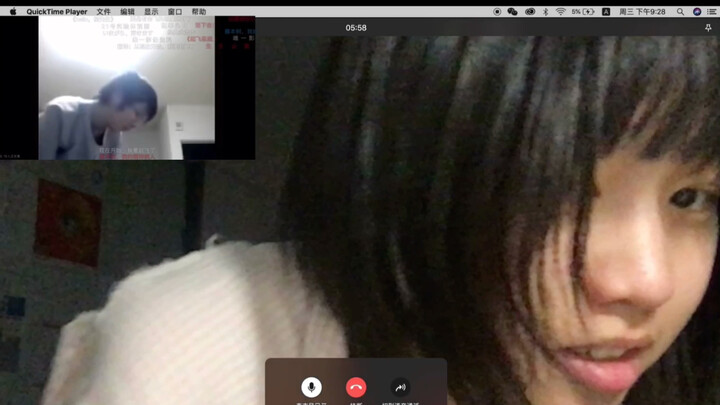This screenshot has height=405, width=720.
Task: Switch to voice call button
Action: click(x=400, y=387)
